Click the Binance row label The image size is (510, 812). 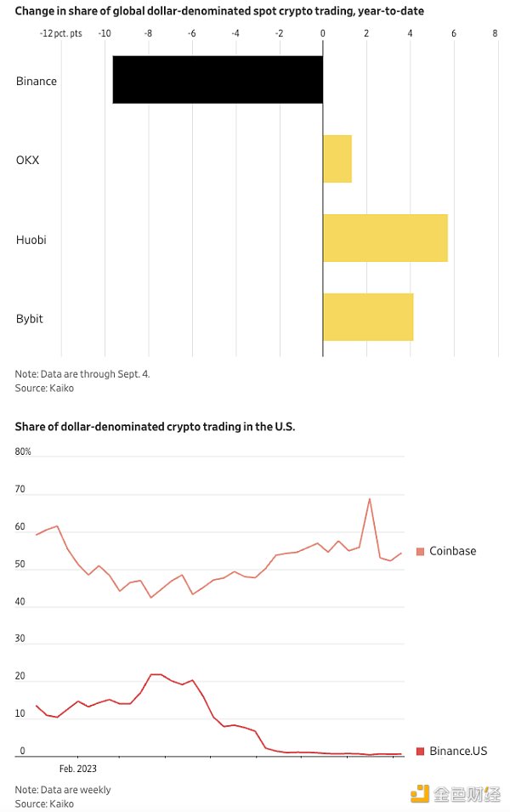coord(37,81)
